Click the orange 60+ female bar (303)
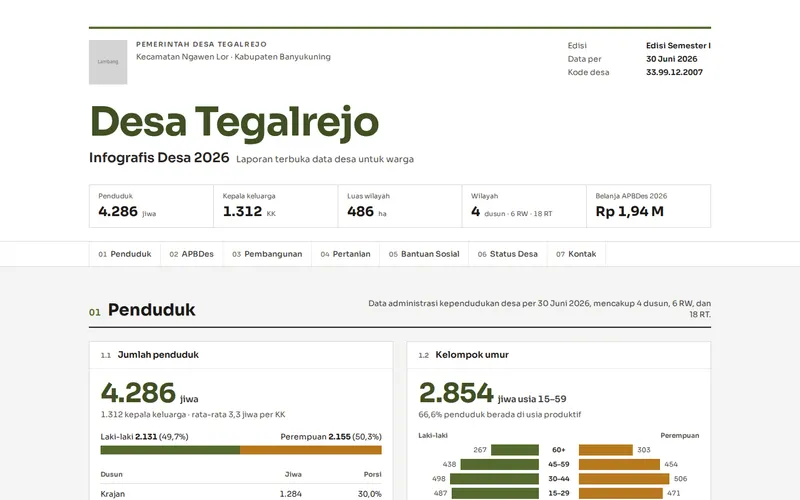 pos(606,450)
